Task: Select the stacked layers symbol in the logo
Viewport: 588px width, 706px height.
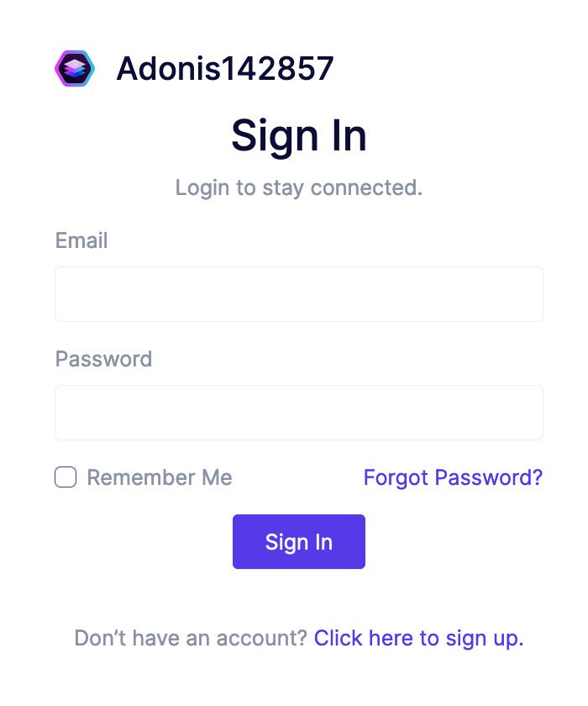Action: click(75, 69)
